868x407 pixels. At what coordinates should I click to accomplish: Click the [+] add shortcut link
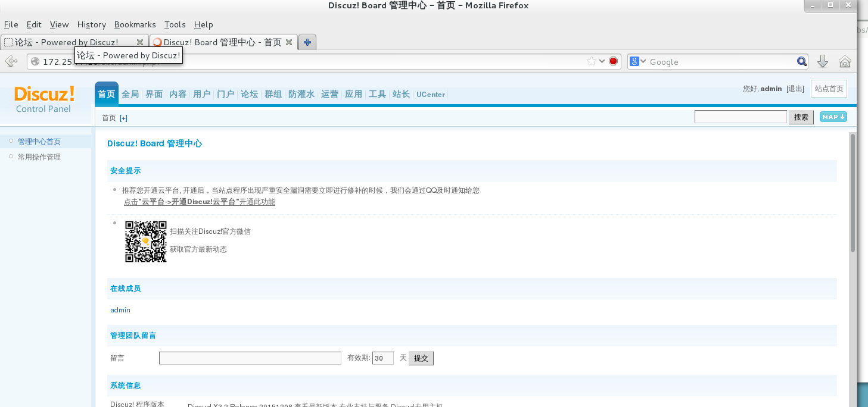pos(124,118)
